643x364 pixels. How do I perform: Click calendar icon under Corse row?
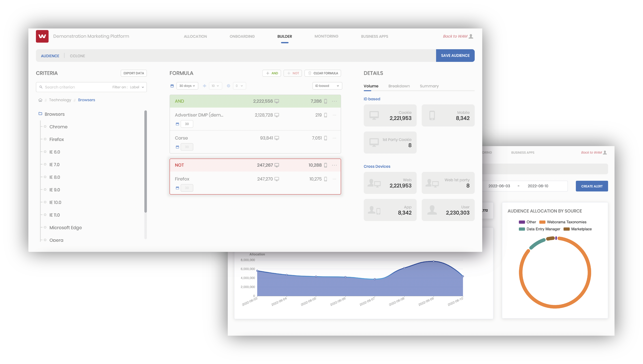click(177, 147)
